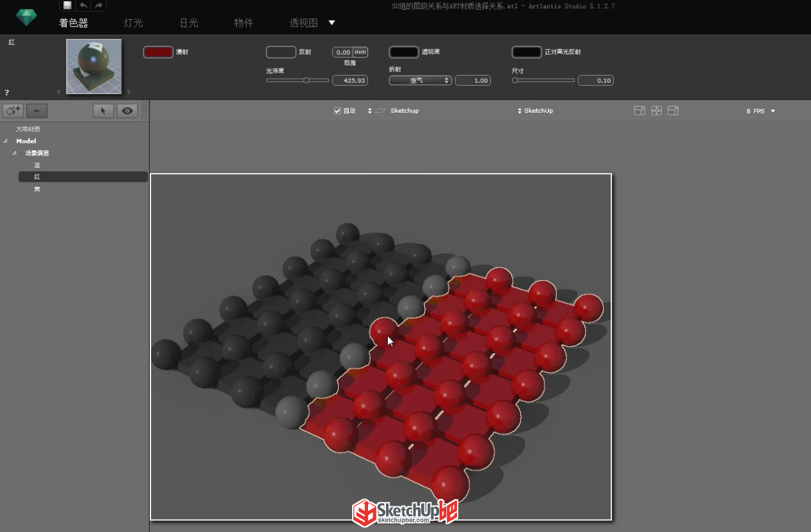Click the panel grip handle beside the eye button
811x532 pixels.
145,111
